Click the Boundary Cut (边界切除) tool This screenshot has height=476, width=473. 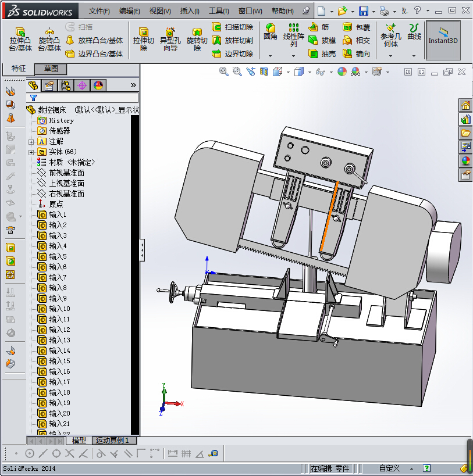click(232, 53)
